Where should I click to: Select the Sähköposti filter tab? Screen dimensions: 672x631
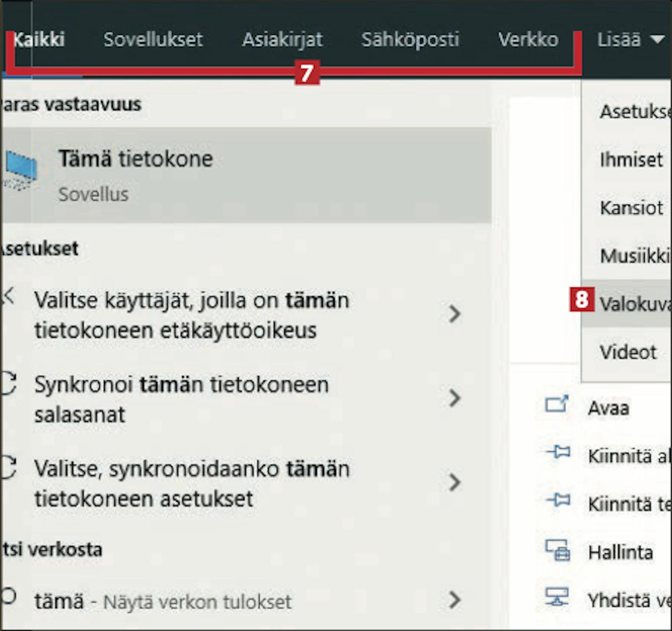[410, 40]
